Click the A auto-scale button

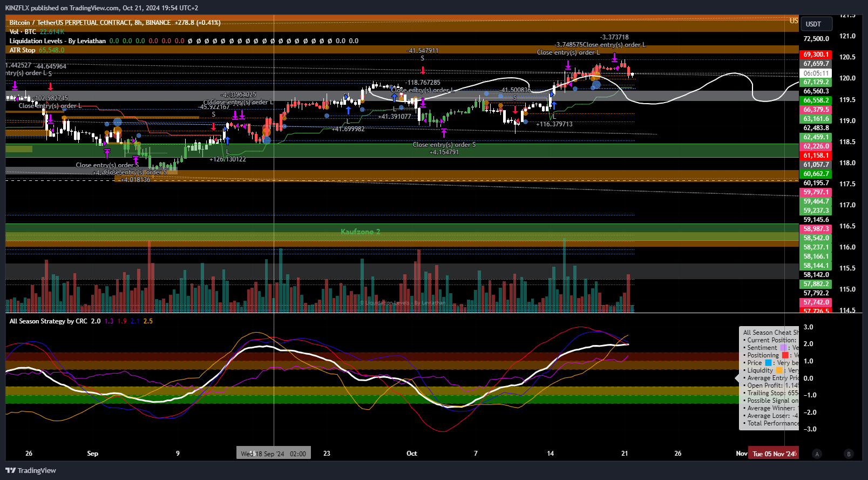point(817,454)
